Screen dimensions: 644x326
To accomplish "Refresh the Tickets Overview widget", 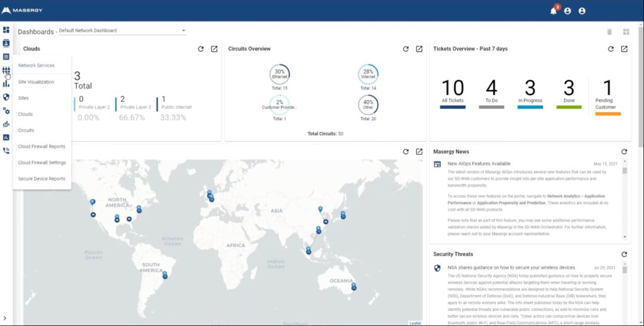I will tap(611, 49).
